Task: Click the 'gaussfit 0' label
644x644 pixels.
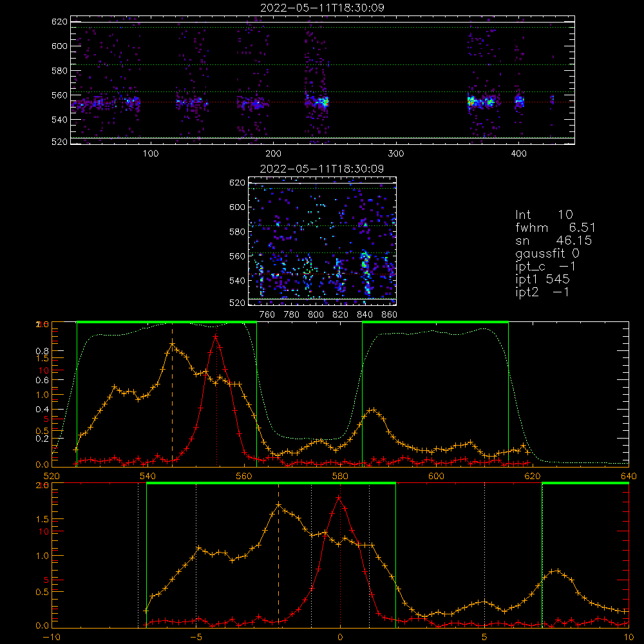Action: [x=547, y=253]
